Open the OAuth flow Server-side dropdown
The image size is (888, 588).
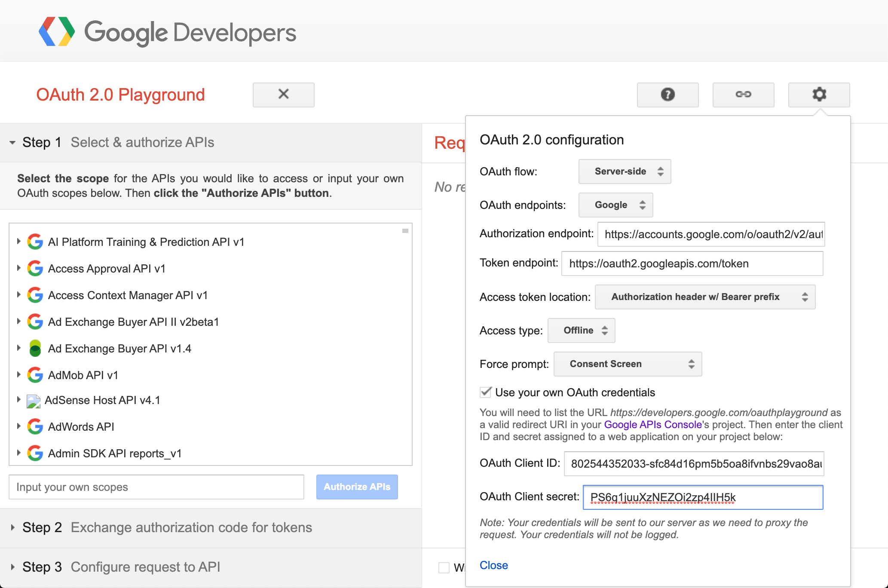point(625,171)
